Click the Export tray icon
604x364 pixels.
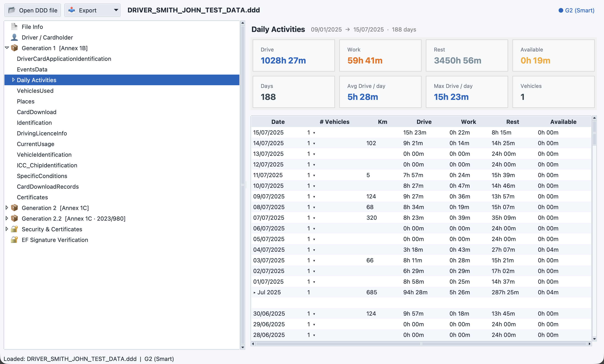[x=72, y=10]
